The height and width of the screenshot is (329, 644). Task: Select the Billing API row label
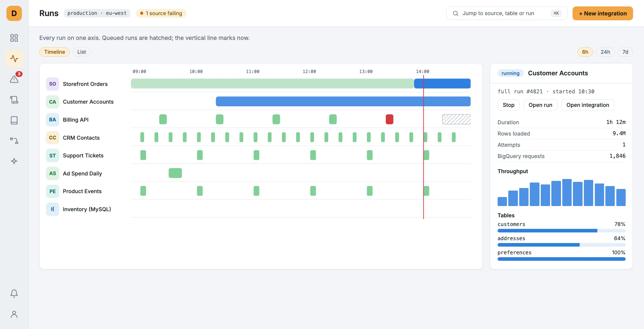click(x=76, y=120)
